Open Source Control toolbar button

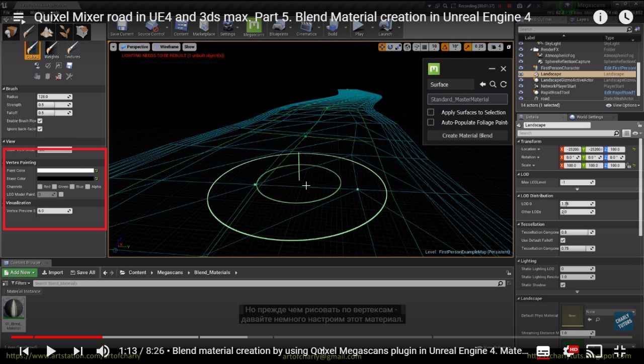point(151,28)
